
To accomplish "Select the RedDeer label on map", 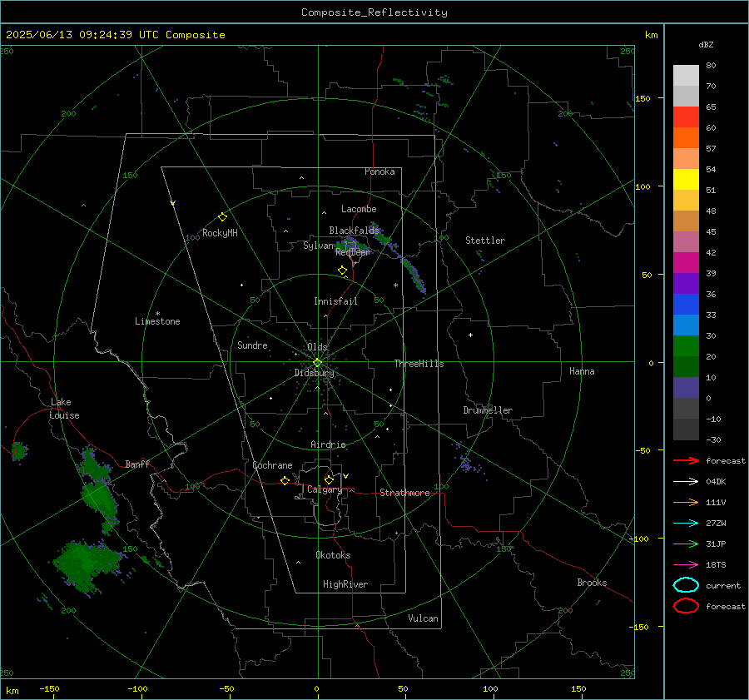I will [353, 252].
